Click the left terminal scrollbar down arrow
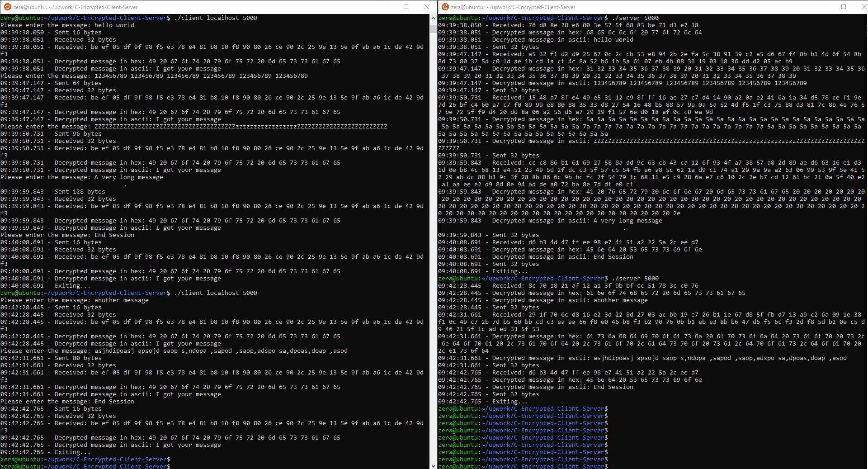The height and width of the screenshot is (469, 868). point(433,465)
